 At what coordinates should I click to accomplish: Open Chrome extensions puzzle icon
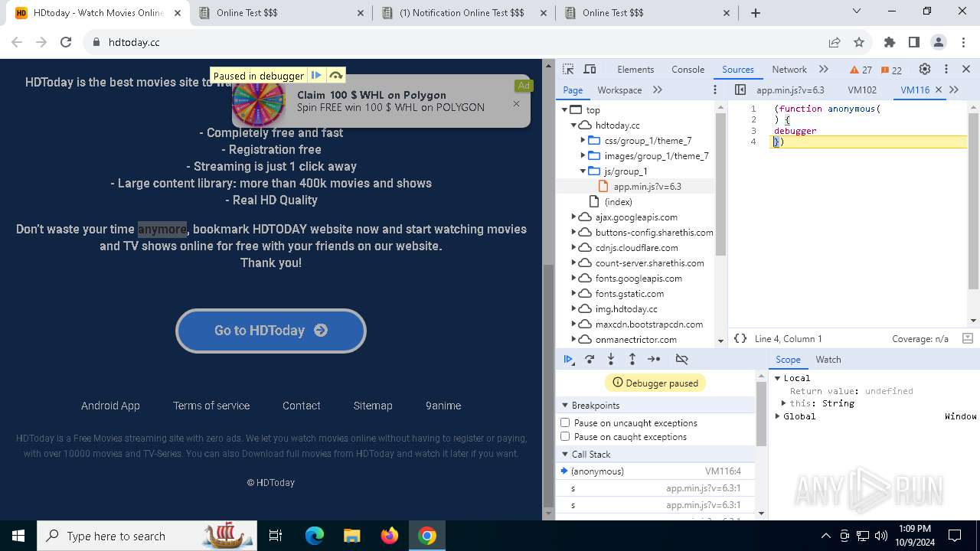pos(890,42)
